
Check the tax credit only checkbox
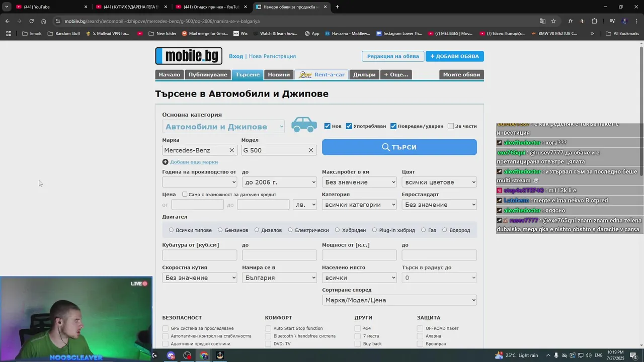185,194
